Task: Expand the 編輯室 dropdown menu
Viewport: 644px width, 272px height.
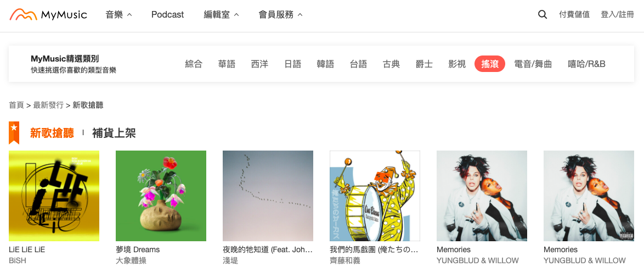Action: click(222, 15)
